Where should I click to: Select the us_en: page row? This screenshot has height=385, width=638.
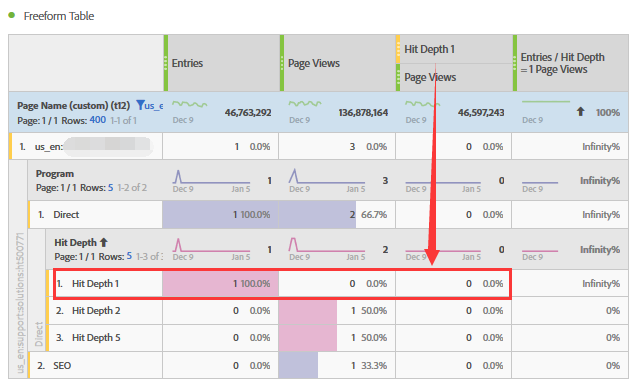[319, 146]
